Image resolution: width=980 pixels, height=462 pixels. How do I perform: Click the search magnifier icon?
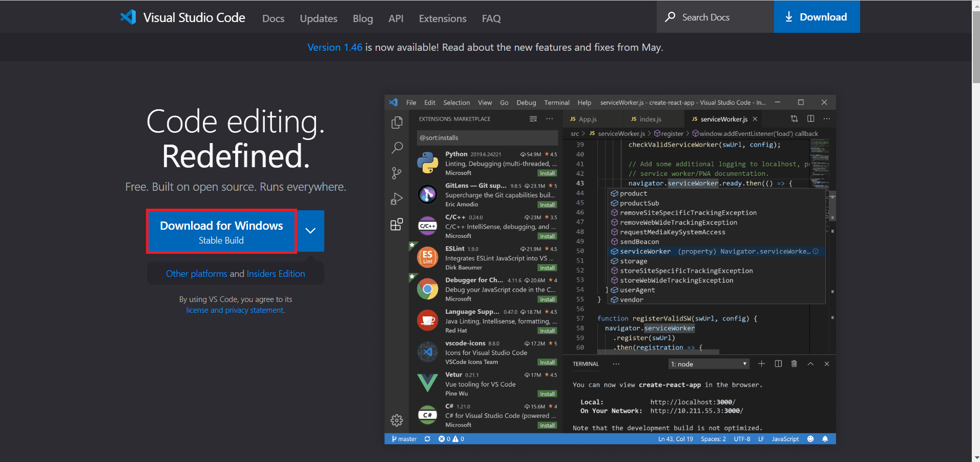click(670, 17)
